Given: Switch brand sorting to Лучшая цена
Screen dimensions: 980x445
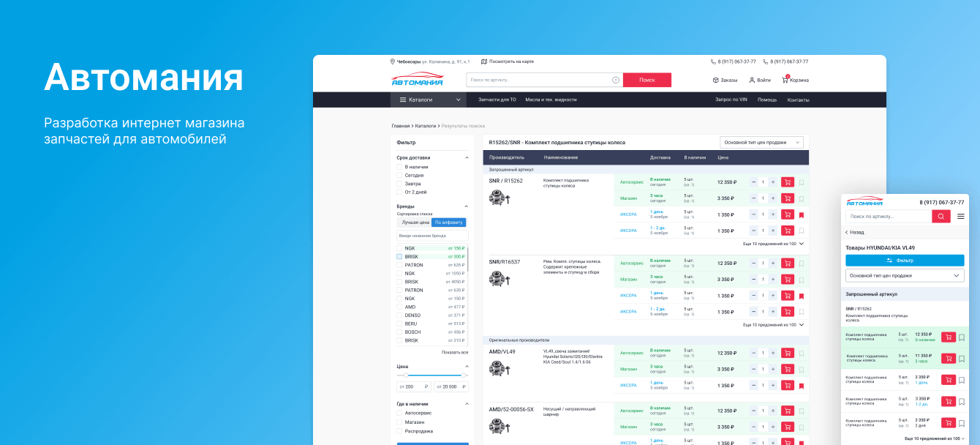Looking at the screenshot, I should tap(415, 222).
